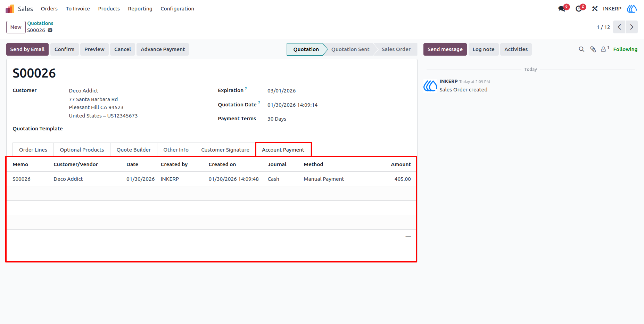Click the Log note button
Viewport: 644px width, 324px height.
click(484, 49)
